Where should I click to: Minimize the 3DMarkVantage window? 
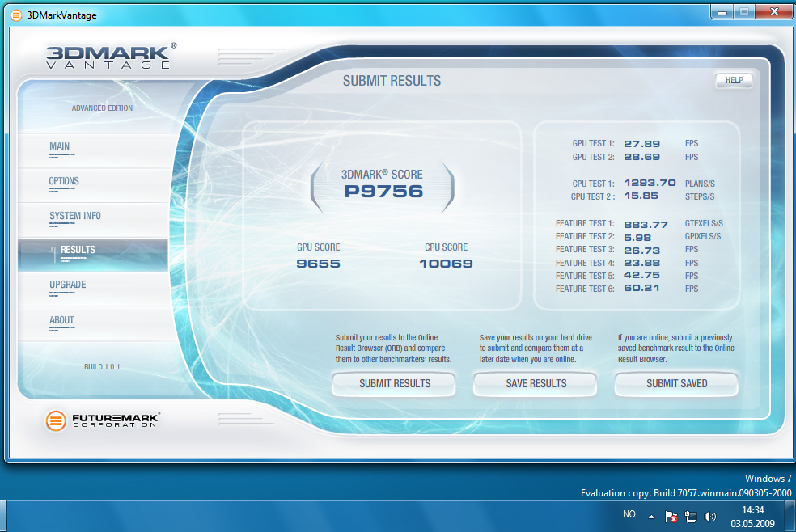click(x=722, y=11)
